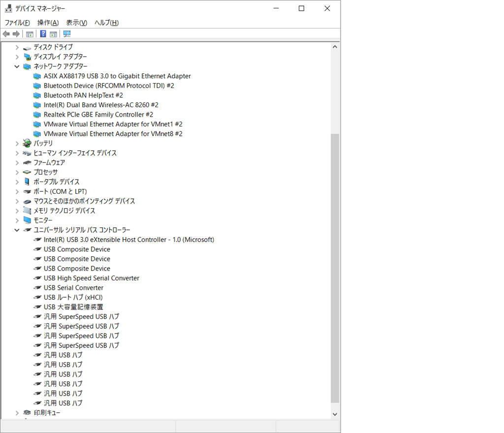
Task: Click the ファームウェア category icon
Action: 28,163
